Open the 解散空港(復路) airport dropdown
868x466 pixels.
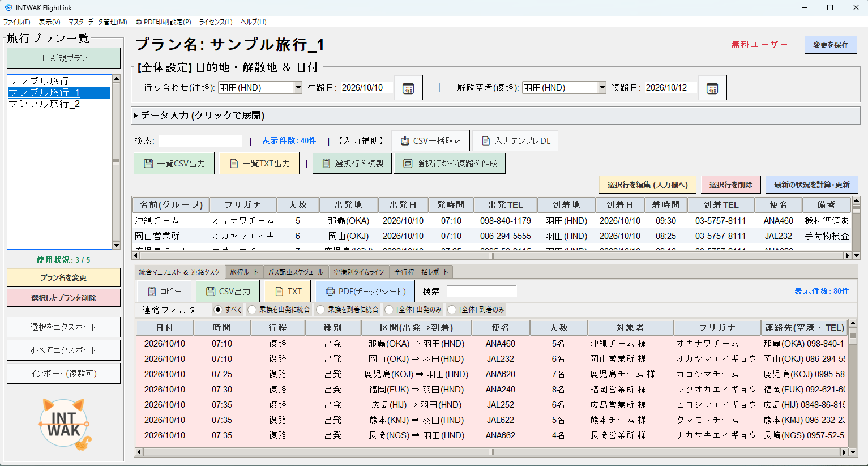[x=602, y=88]
